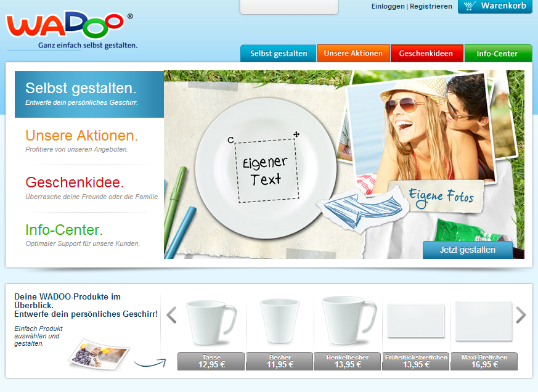The image size is (538, 392).
Task: Click the Registrieren link
Action: pos(431,6)
